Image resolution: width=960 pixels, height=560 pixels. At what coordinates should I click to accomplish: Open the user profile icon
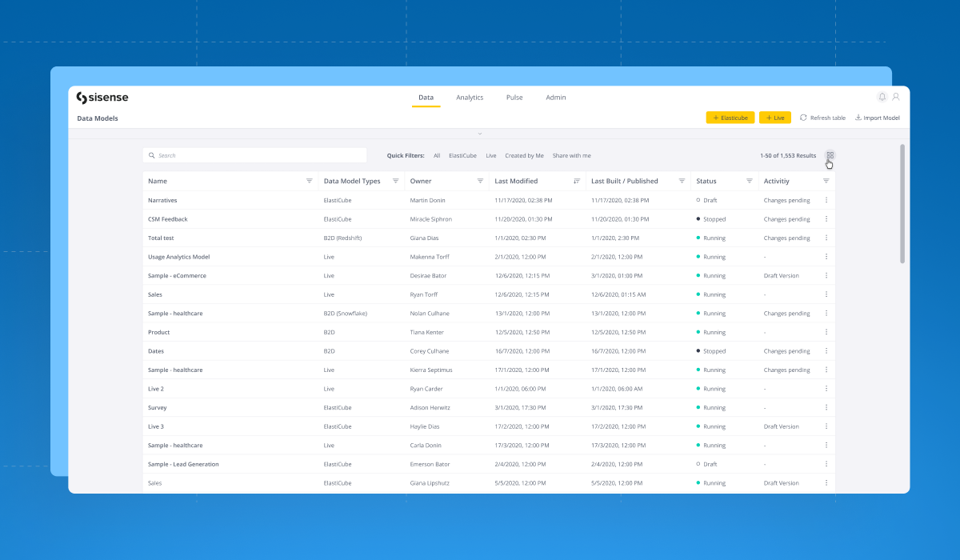pyautogui.click(x=896, y=97)
